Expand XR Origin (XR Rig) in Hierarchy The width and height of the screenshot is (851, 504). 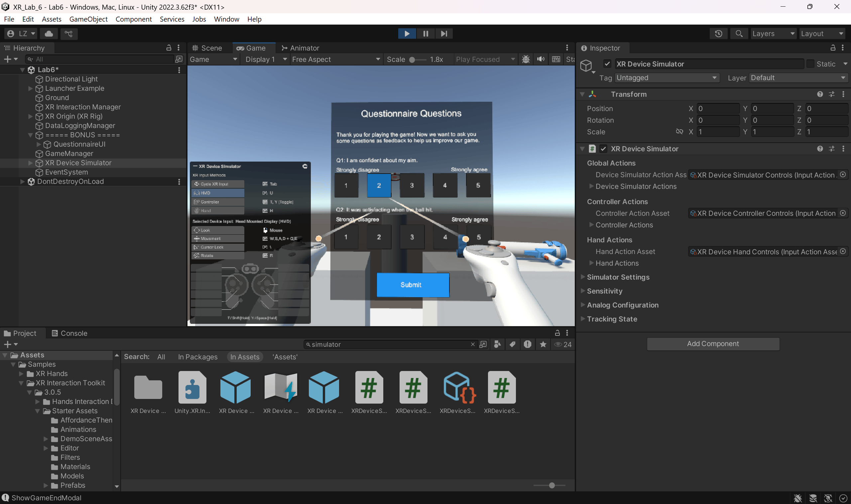(x=30, y=116)
